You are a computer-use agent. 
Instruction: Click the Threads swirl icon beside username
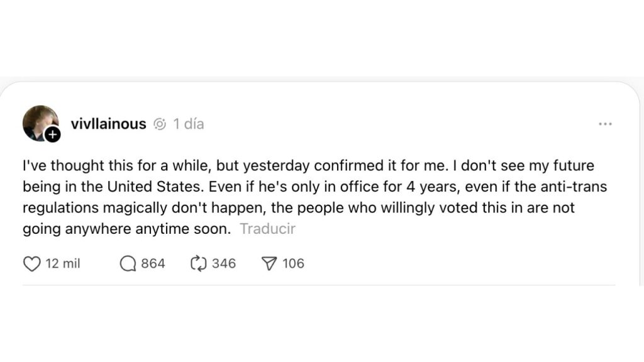[x=160, y=124]
